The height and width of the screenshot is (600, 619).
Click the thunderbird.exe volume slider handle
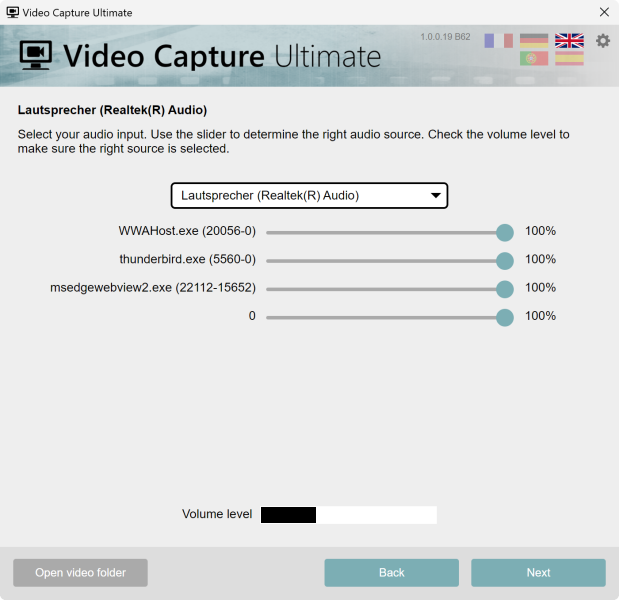[505, 260]
